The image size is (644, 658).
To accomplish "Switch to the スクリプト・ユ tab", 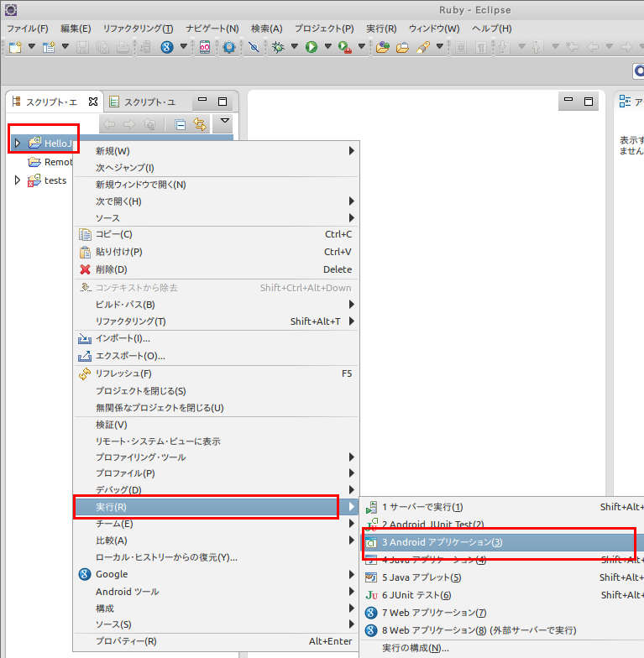I will [x=144, y=102].
